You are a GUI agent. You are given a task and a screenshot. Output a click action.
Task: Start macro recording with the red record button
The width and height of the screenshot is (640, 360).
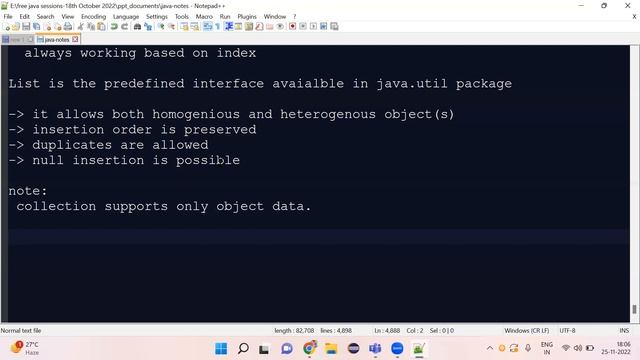click(x=292, y=27)
